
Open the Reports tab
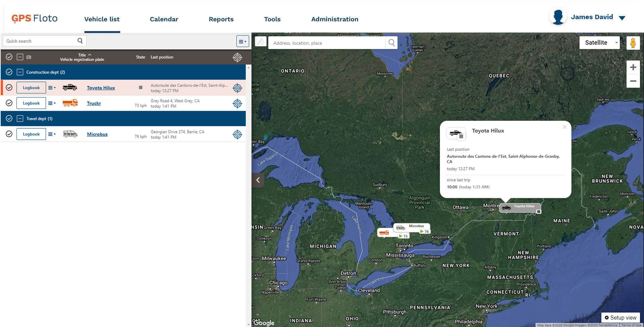click(x=221, y=19)
